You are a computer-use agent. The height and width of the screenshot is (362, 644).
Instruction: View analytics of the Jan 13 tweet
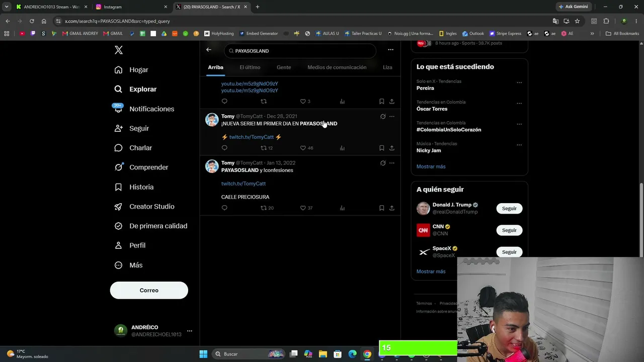click(x=342, y=208)
